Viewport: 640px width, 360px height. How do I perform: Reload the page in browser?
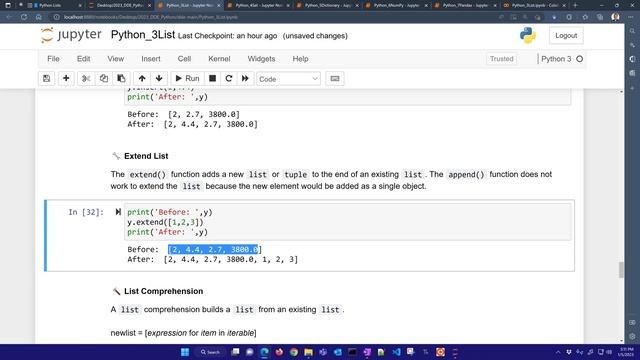click(x=24, y=17)
